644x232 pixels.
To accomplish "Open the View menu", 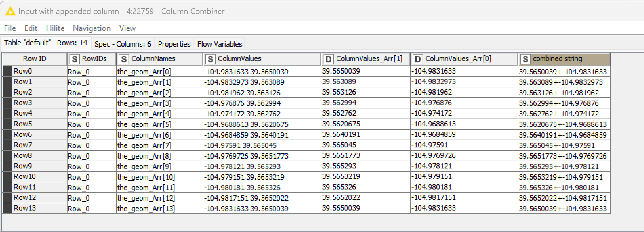I will pos(127,28).
